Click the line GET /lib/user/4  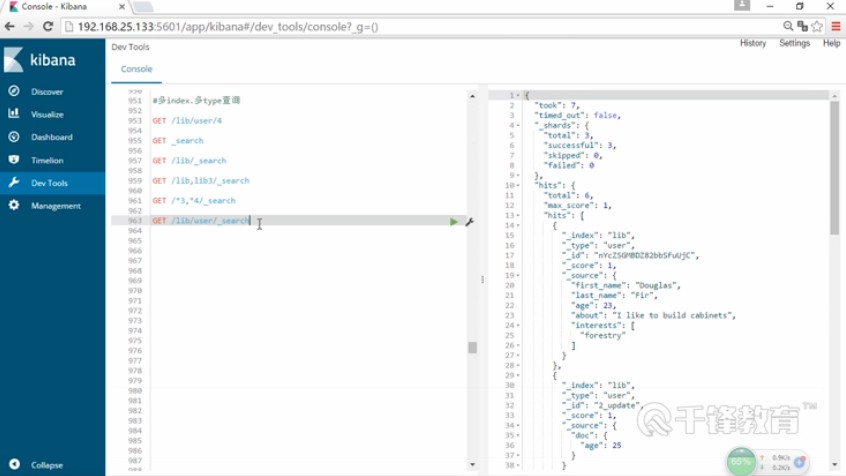pos(187,120)
